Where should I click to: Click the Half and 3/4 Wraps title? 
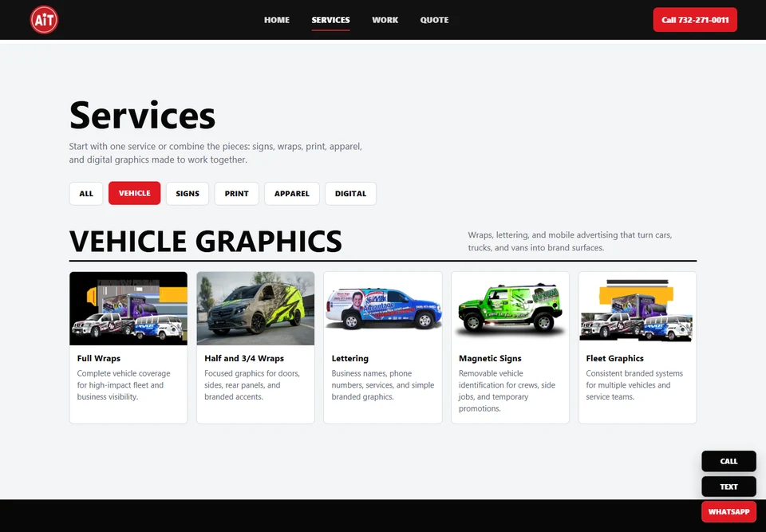coord(244,358)
